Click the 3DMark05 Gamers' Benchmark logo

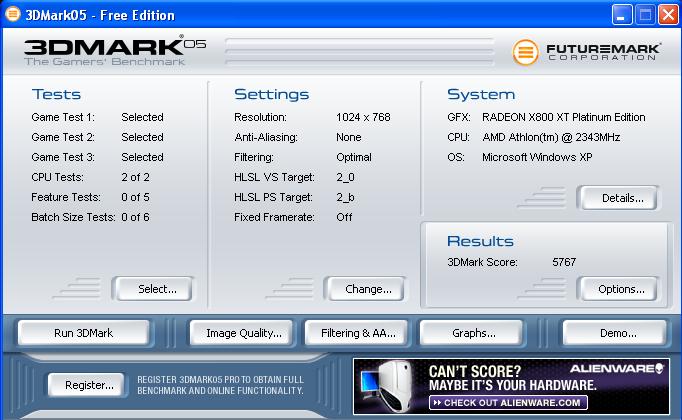tap(115, 50)
